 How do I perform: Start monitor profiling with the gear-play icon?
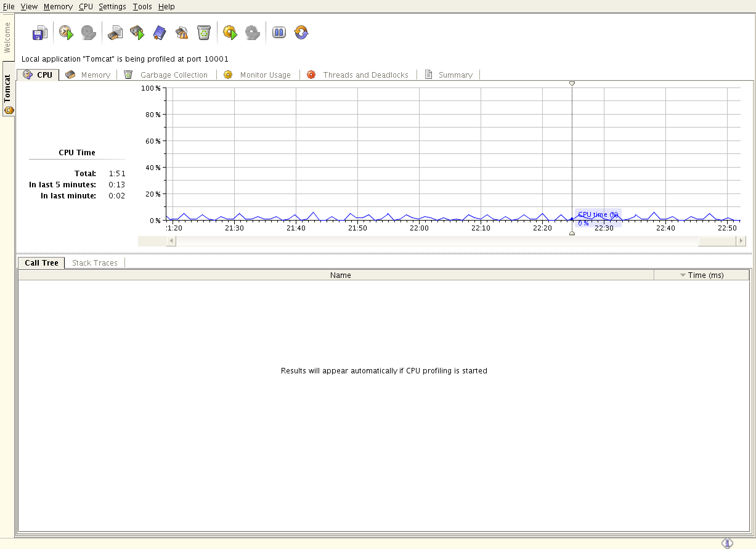click(230, 33)
